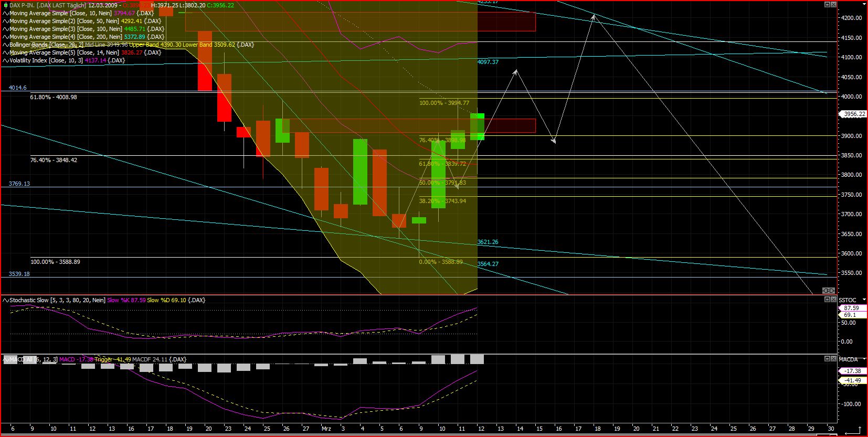
Task: Click wave icon of MACD All indicator
Action: (6, 359)
